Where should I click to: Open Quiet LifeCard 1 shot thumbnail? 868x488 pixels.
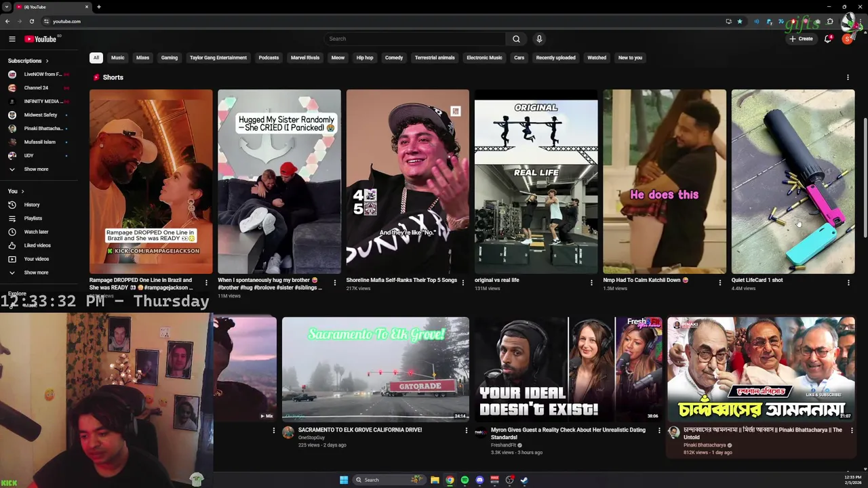793,182
